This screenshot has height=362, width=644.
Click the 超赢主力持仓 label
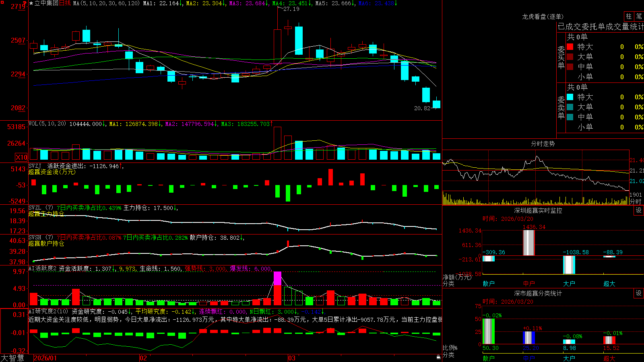[46, 214]
